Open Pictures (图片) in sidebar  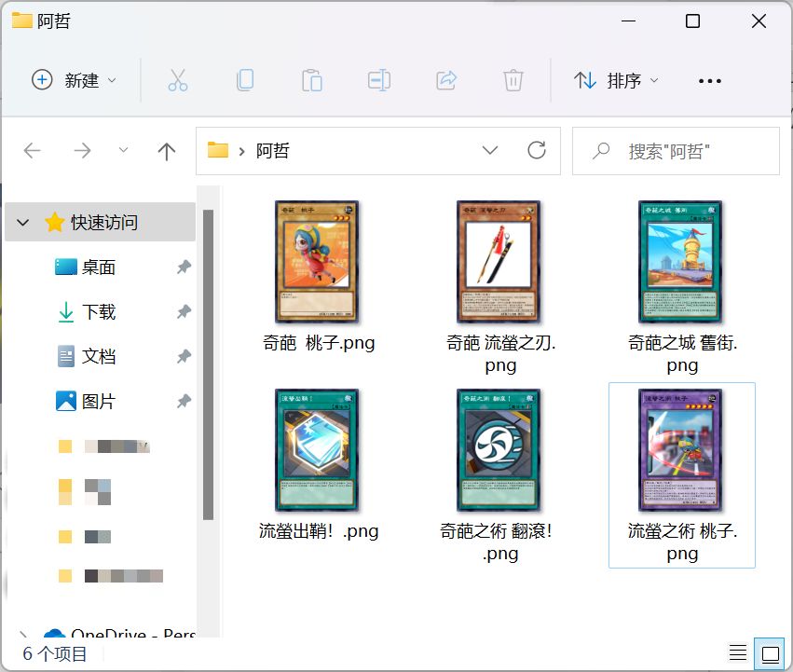pyautogui.click(x=99, y=402)
